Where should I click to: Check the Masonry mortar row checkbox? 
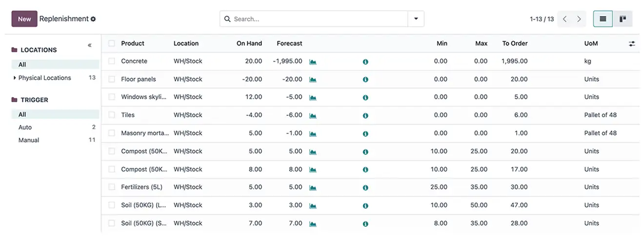tap(112, 133)
